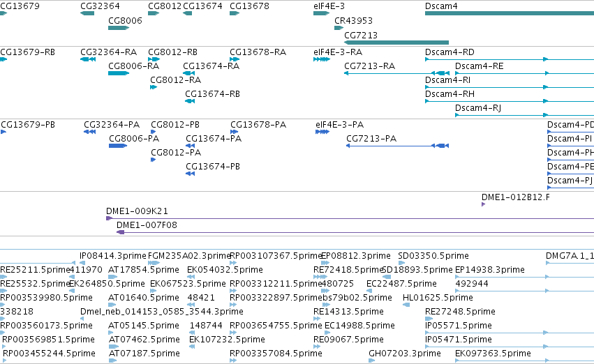Select the CR43953 gene label
594x364 pixels.
click(353, 20)
